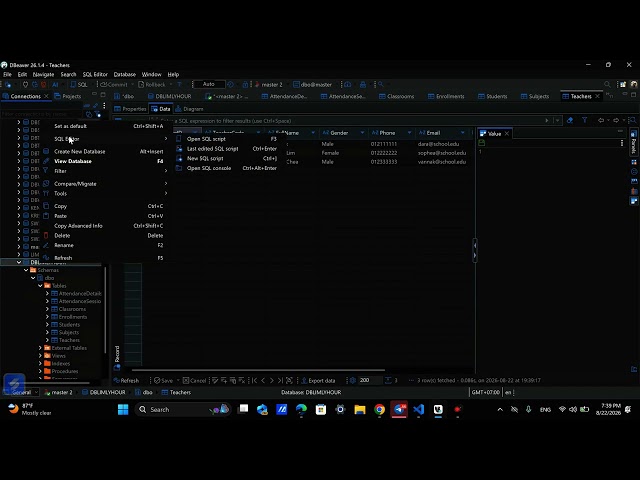640x480 pixels.
Task: Open Google Chrome from the taskbar
Action: (379, 409)
